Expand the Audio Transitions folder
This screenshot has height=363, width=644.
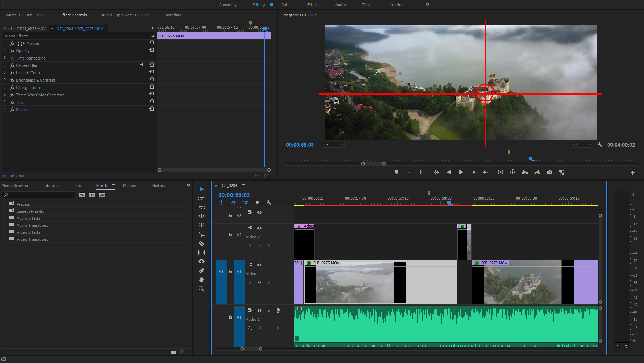pos(5,225)
